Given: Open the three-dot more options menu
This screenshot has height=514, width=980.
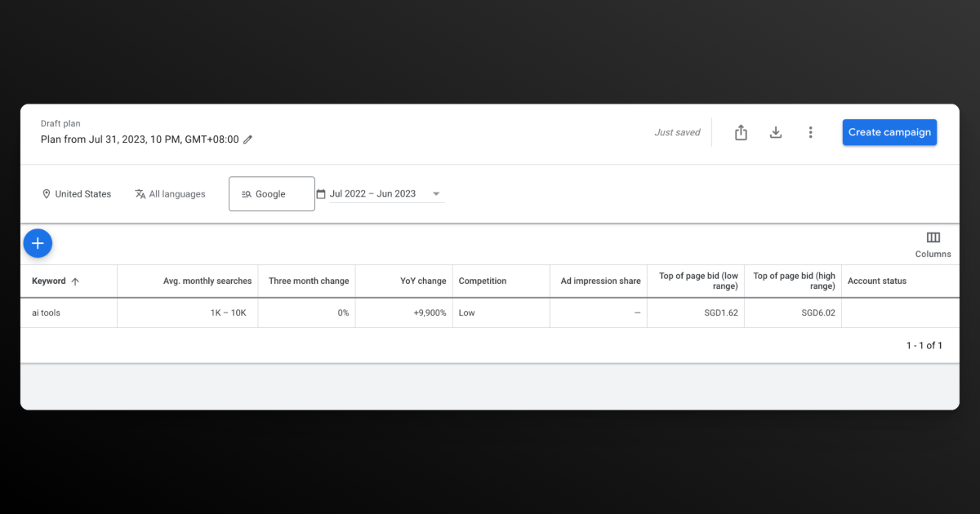Looking at the screenshot, I should (810, 132).
